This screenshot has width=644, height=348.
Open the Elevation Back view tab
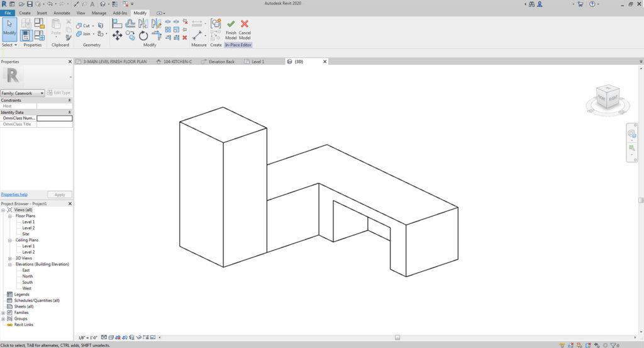pos(222,62)
